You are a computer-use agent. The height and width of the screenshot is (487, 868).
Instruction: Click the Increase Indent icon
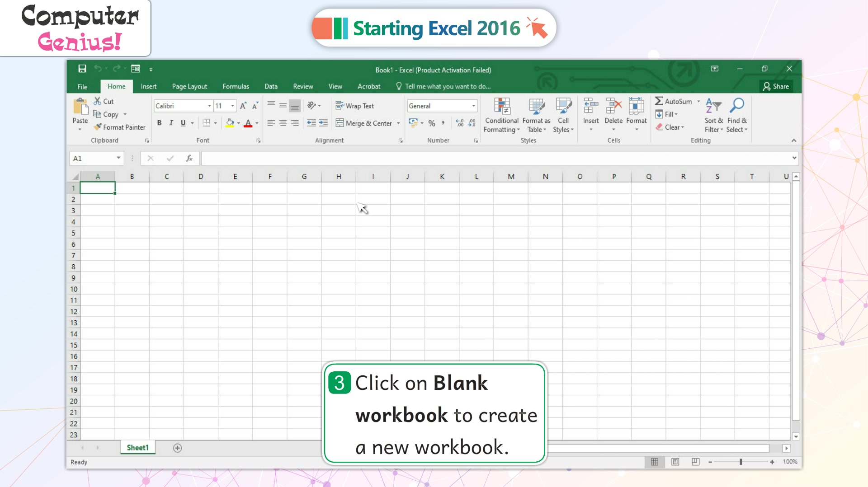(x=323, y=123)
